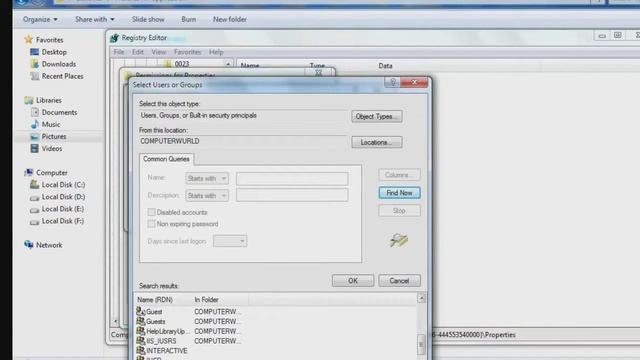Select the INTERACTIVE principal icon

(x=140, y=351)
